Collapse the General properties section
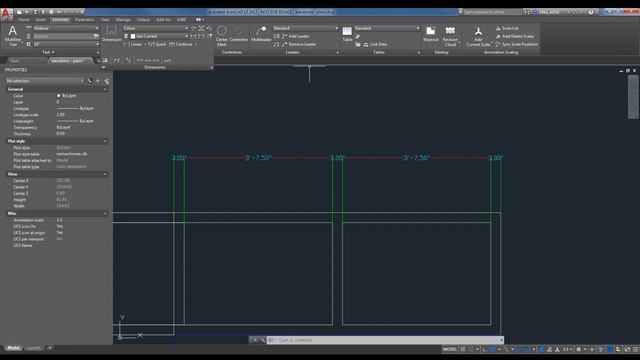 click(105, 89)
